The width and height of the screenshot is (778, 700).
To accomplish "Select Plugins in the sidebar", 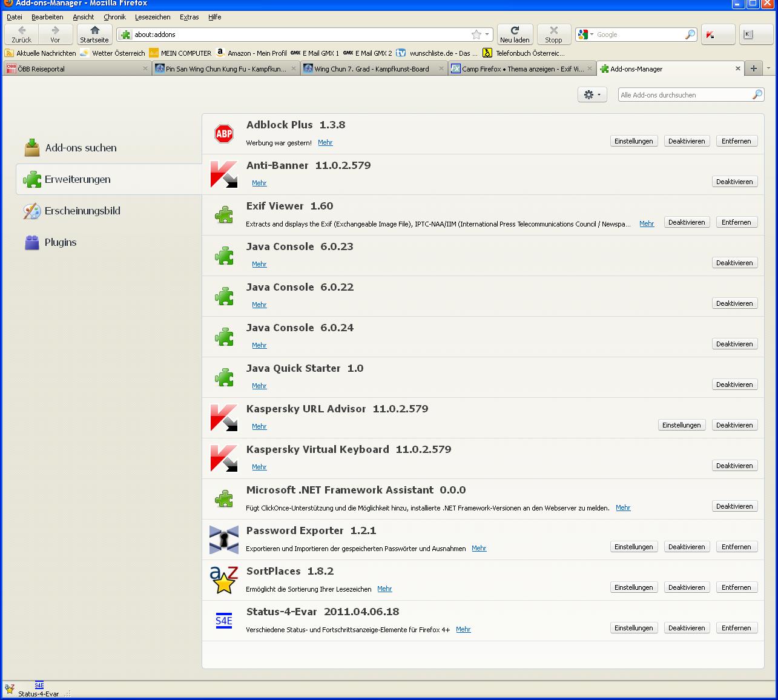I will tap(61, 242).
